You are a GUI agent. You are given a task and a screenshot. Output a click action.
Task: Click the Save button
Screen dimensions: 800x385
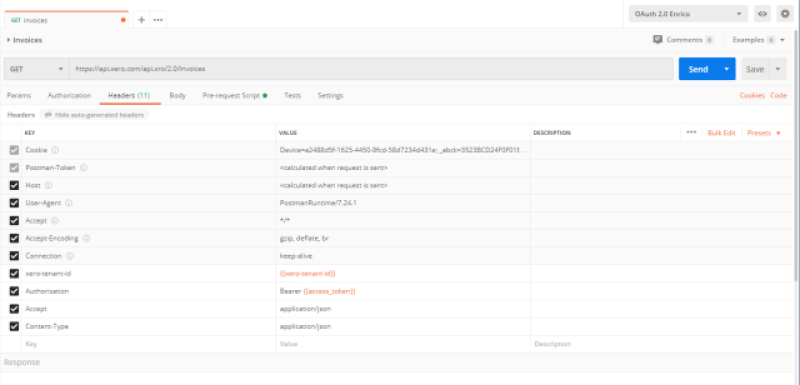point(755,69)
